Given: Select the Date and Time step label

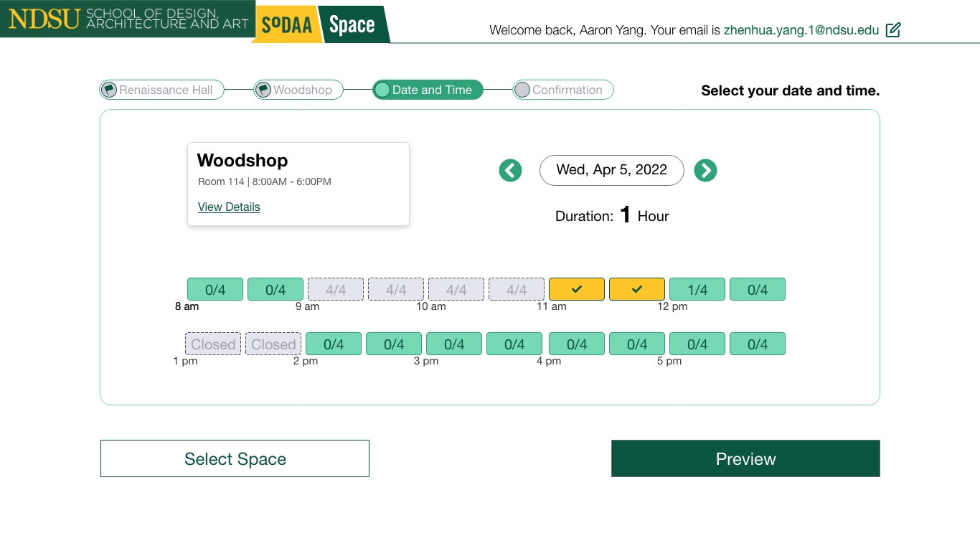Looking at the screenshot, I should (432, 90).
